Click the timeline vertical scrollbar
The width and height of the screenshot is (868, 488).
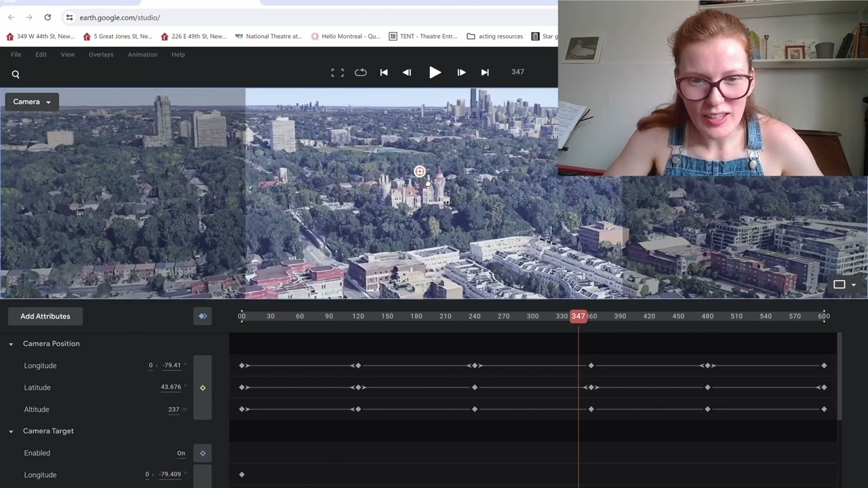(840, 376)
